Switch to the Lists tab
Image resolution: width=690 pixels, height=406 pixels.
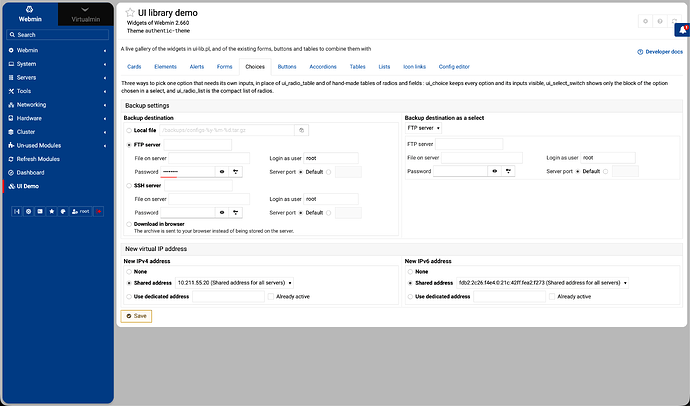pos(384,67)
